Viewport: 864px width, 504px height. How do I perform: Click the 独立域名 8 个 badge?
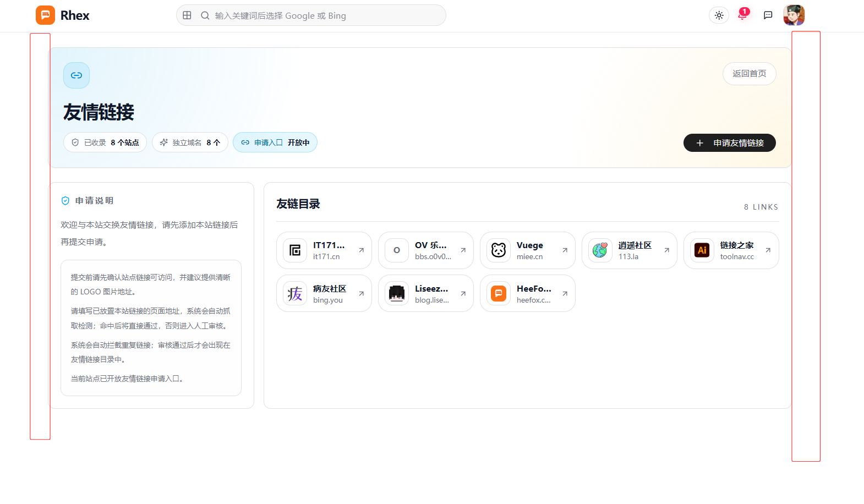point(190,143)
